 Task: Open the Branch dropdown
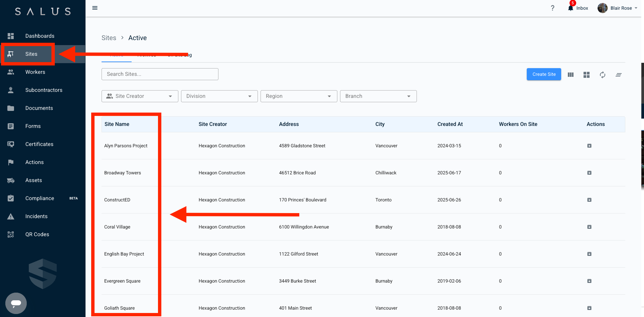378,96
